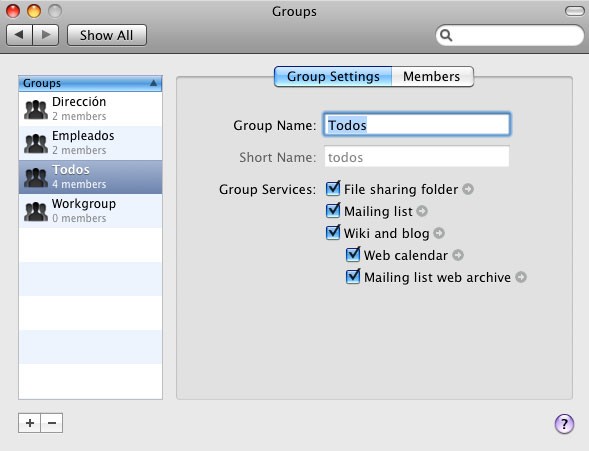Viewport: 589px width, 451px height.
Task: Click the yellow minimize window button
Action: click(x=34, y=11)
